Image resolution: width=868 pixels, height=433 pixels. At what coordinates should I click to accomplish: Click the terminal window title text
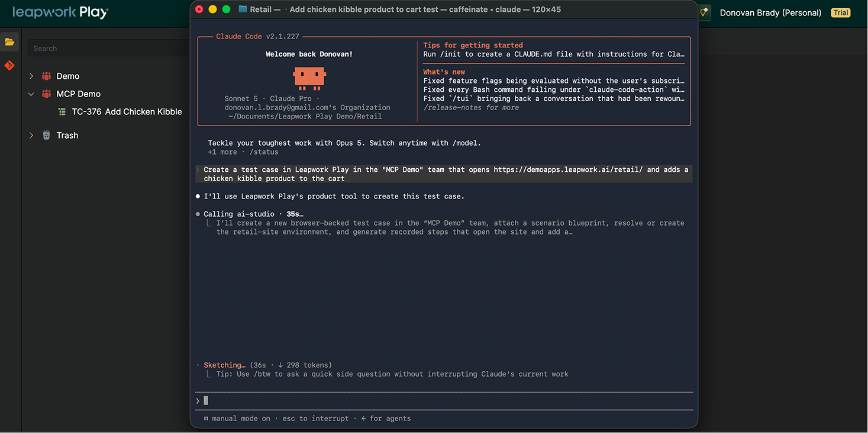(405, 9)
